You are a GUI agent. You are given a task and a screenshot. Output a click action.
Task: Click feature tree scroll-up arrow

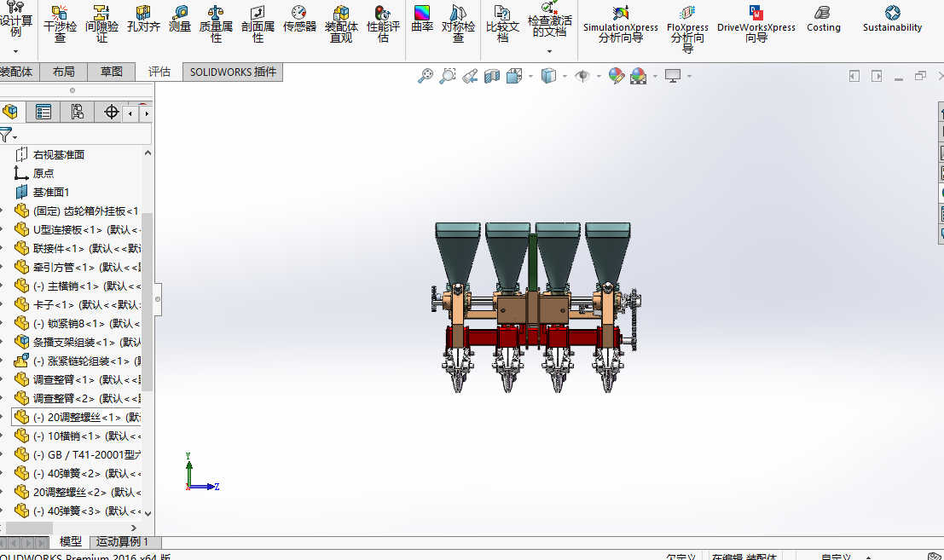tap(148, 153)
